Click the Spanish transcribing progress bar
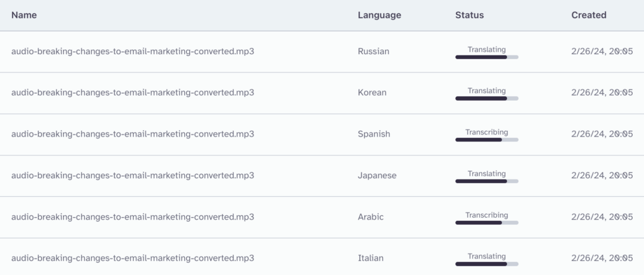This screenshot has height=275, width=644. (x=486, y=140)
